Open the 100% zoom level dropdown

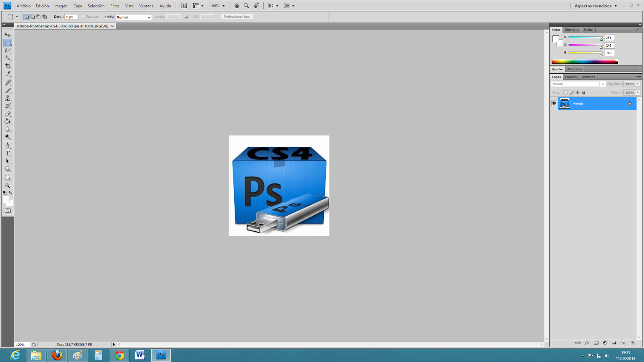[217, 6]
